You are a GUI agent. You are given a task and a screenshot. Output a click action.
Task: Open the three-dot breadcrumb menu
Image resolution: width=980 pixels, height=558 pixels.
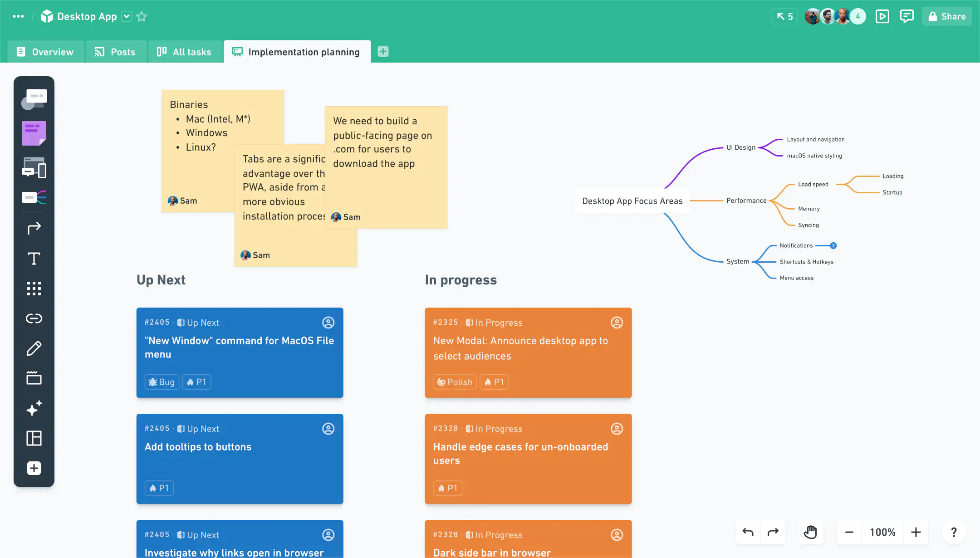pos(18,17)
